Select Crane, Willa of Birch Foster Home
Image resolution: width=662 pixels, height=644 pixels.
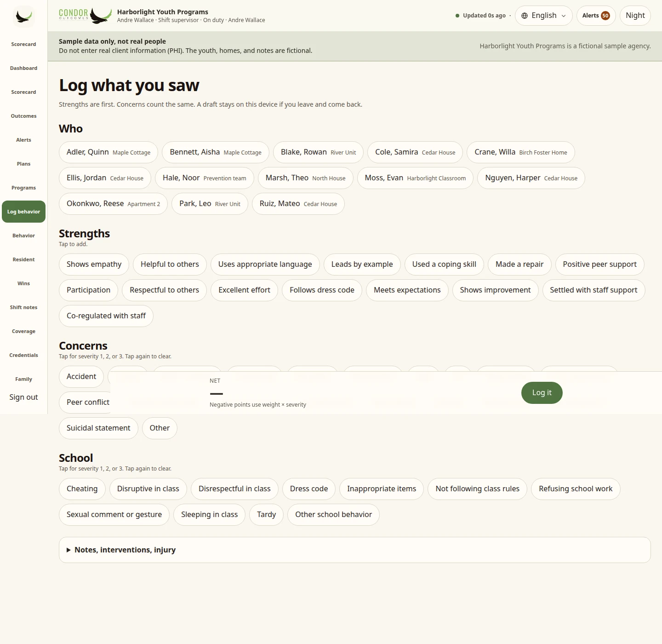pos(521,152)
